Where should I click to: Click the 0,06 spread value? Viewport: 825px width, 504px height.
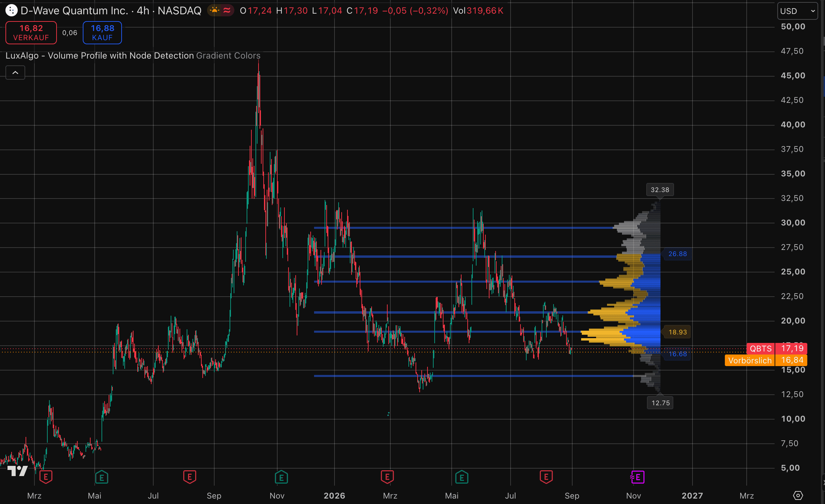pos(70,33)
